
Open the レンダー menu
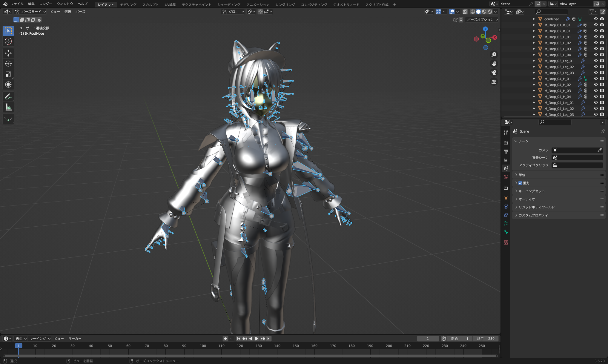click(x=46, y=4)
